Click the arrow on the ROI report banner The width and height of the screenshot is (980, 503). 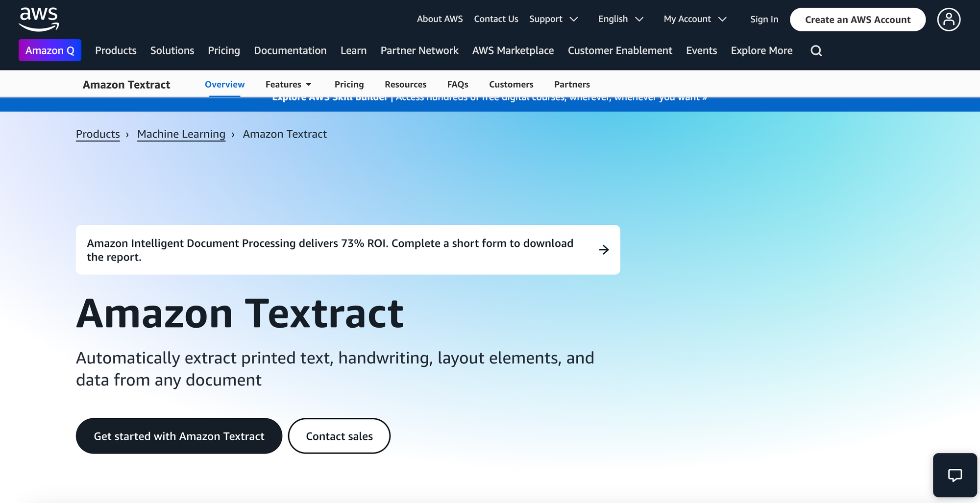(604, 250)
